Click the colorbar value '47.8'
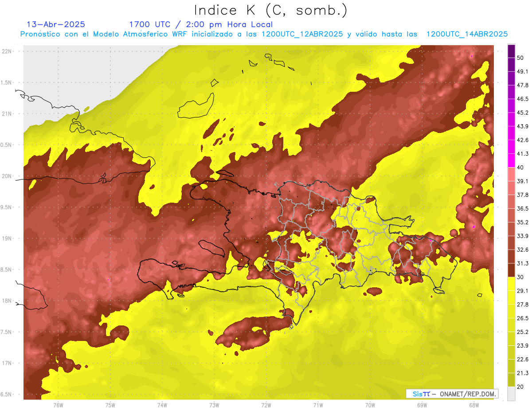Viewport: 532px width, 411px height. [522, 85]
